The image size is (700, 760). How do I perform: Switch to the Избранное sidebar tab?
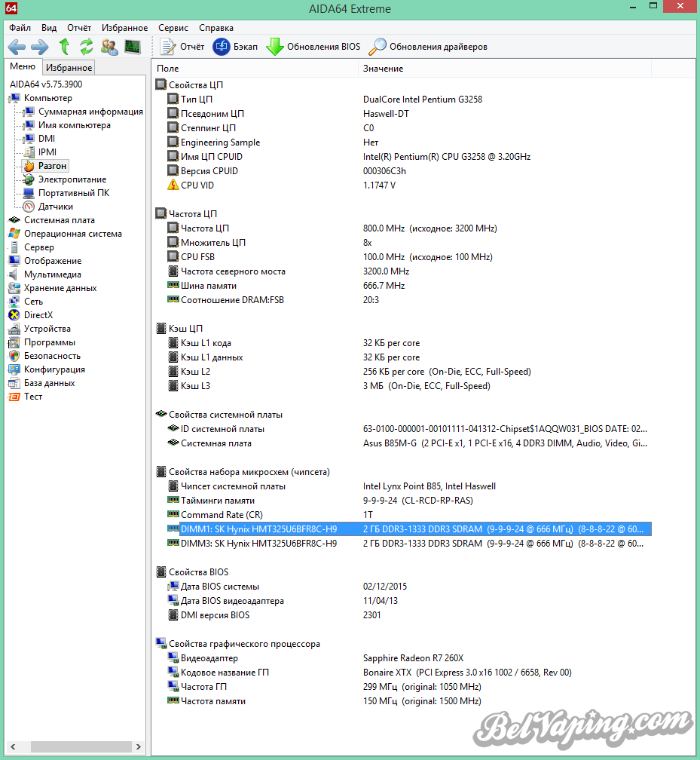pyautogui.click(x=69, y=67)
